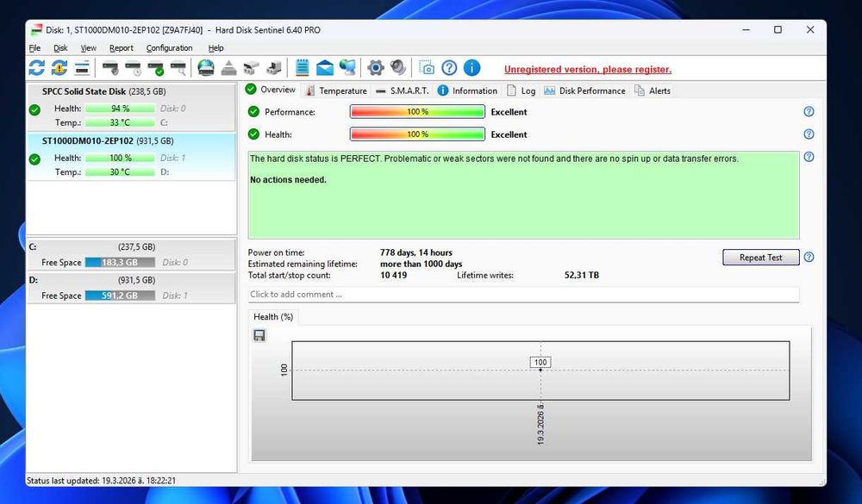Click the '778 days, 14 hours' power-on value
Viewport: 862px width, 504px height.
click(416, 252)
